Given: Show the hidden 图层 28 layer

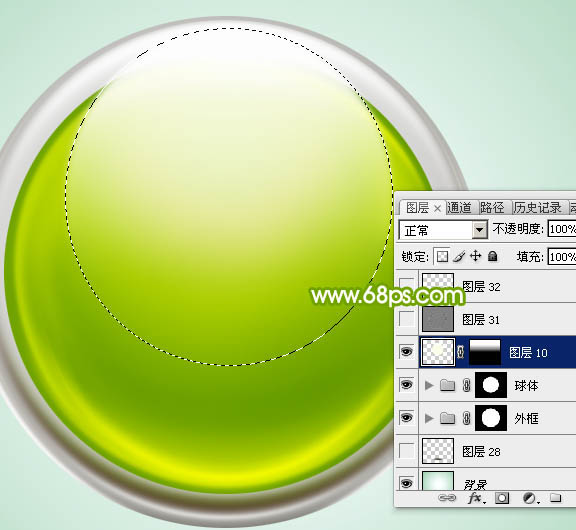Looking at the screenshot, I should [x=406, y=451].
